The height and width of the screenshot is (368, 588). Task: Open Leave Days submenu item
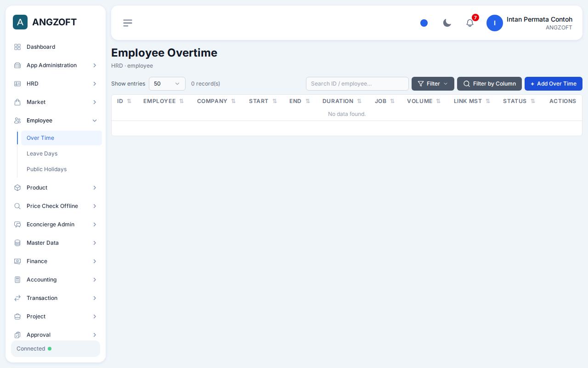point(62,154)
